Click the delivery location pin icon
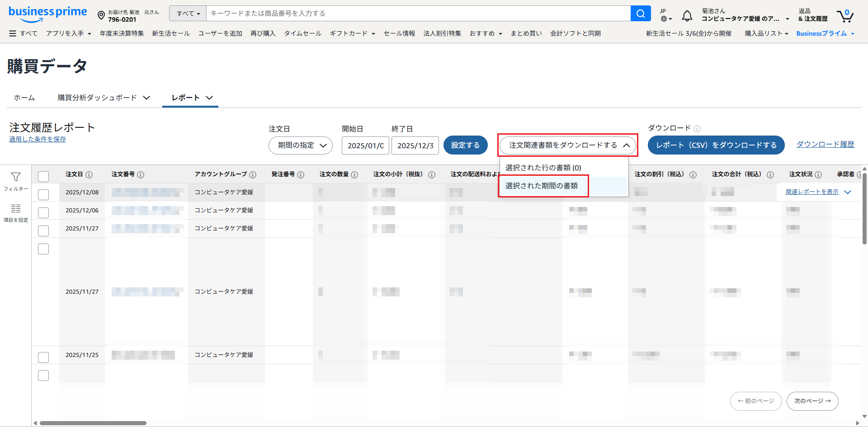Screen dimensions: 868x427 pos(101,16)
